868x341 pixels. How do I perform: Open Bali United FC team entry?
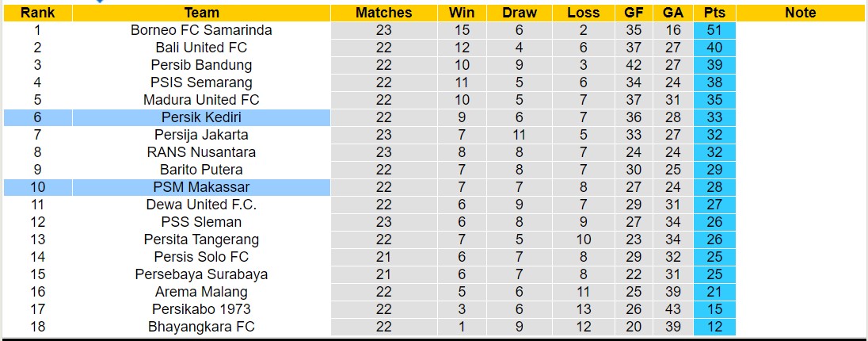pos(201,48)
